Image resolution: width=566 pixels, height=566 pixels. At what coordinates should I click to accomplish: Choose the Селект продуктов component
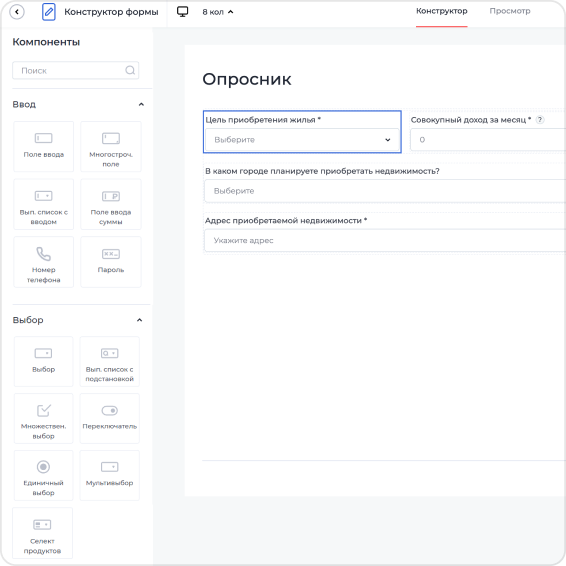pyautogui.click(x=43, y=533)
